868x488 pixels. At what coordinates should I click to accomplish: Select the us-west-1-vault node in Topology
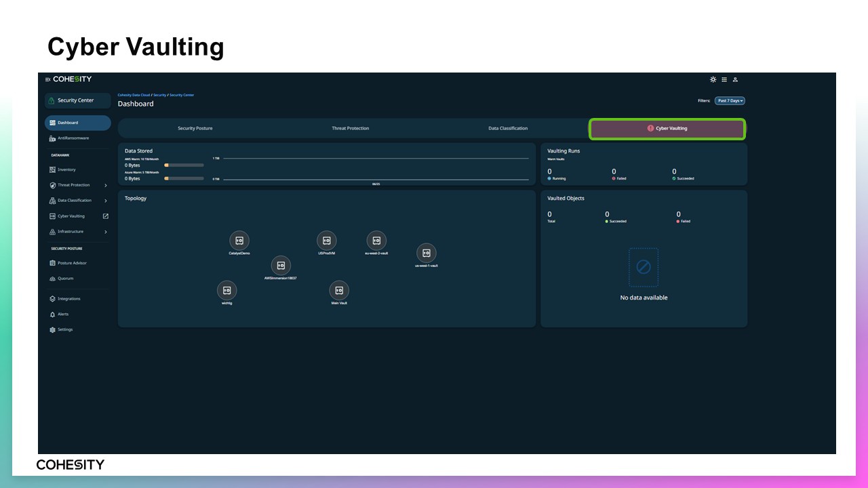pyautogui.click(x=427, y=253)
